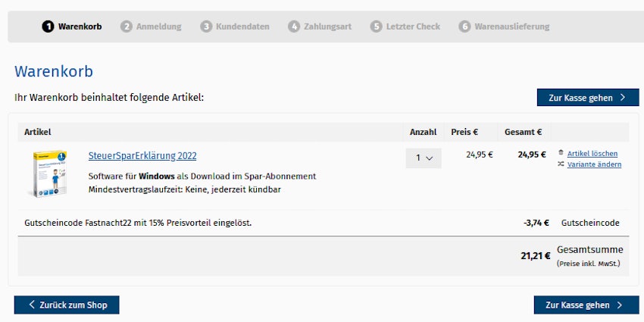Viewport: 644px width, 322px height.
Task: Click the Warenkorb page heading
Action: pos(54,71)
